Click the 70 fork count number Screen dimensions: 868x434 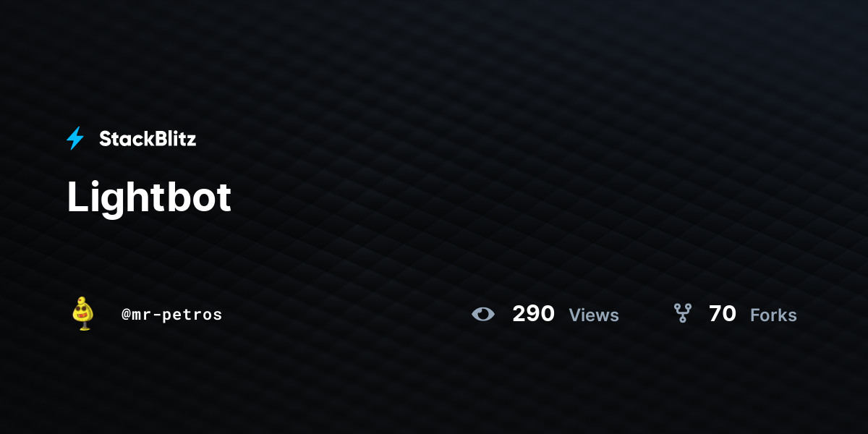pos(723,314)
